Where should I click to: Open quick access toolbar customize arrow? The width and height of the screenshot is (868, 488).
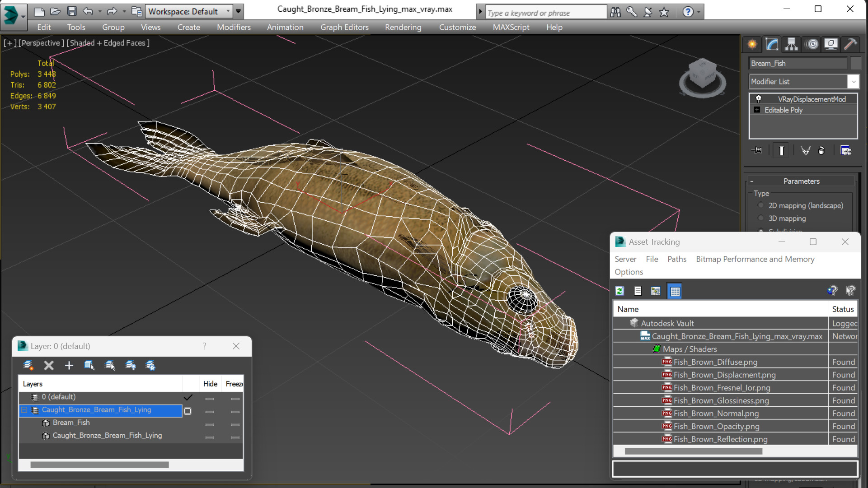[x=238, y=11]
